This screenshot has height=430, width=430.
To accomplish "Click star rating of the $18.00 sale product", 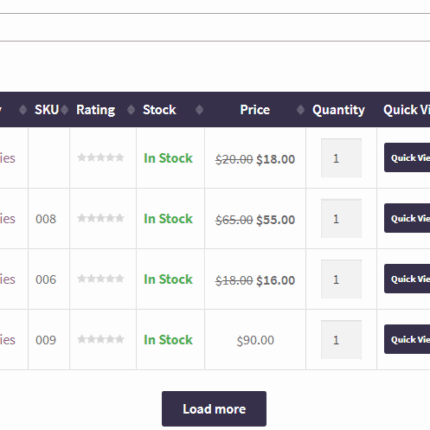I will [100, 158].
